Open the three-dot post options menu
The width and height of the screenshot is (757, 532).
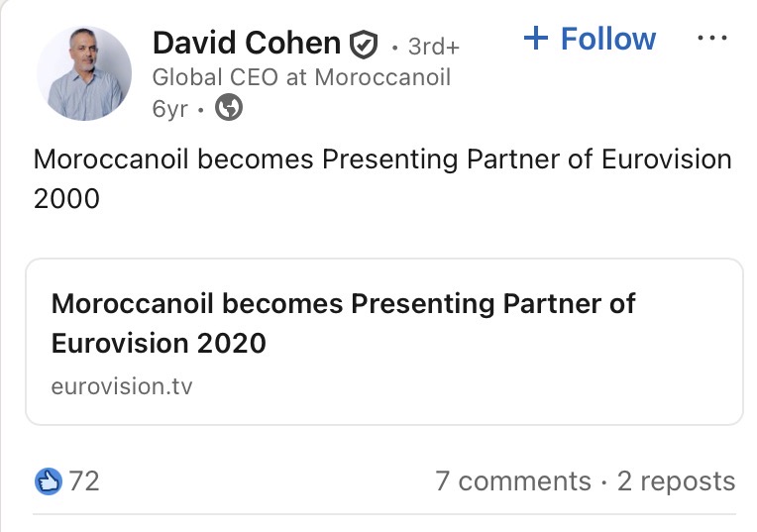712,38
